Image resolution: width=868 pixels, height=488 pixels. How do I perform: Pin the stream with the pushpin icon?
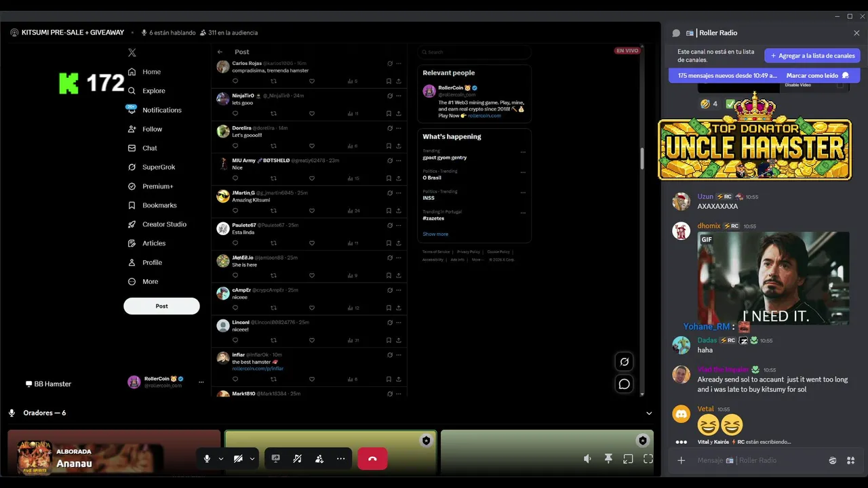[x=608, y=459]
